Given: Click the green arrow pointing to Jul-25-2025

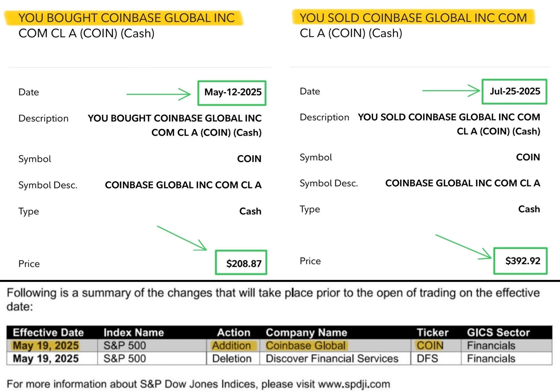Looking at the screenshot, I should pyautogui.click(x=451, y=90).
